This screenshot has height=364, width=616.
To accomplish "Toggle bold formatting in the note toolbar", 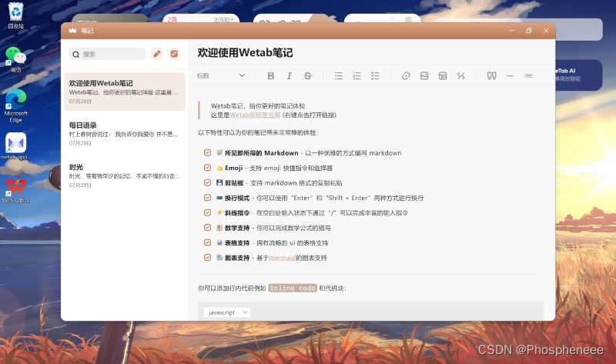I will (x=271, y=75).
